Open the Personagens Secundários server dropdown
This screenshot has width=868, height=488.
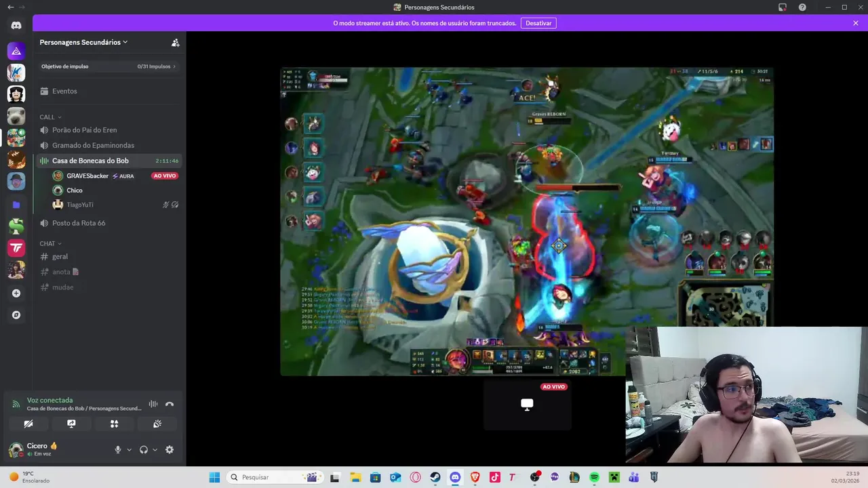[x=84, y=42]
